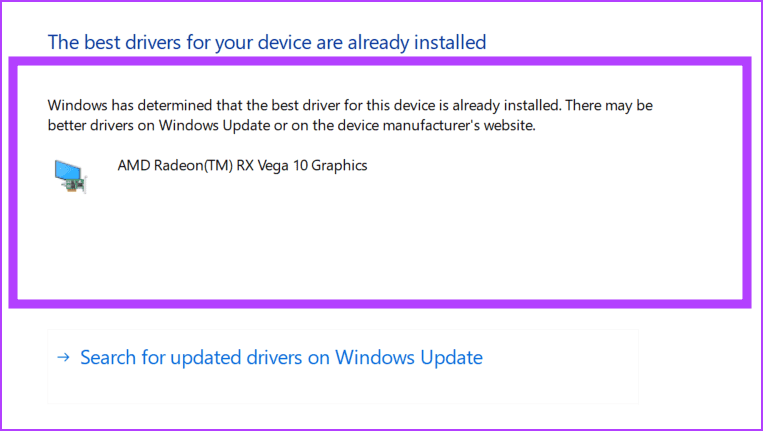763x431 pixels.
Task: Click the display adapter device icon
Action: [x=71, y=177]
